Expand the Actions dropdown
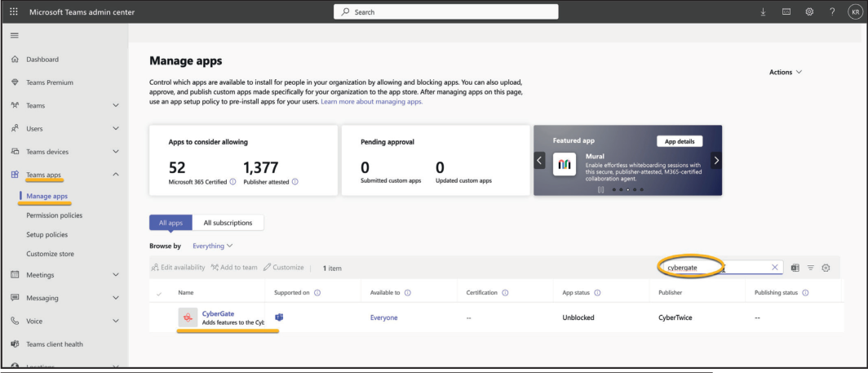The height and width of the screenshot is (373, 868). (x=786, y=72)
